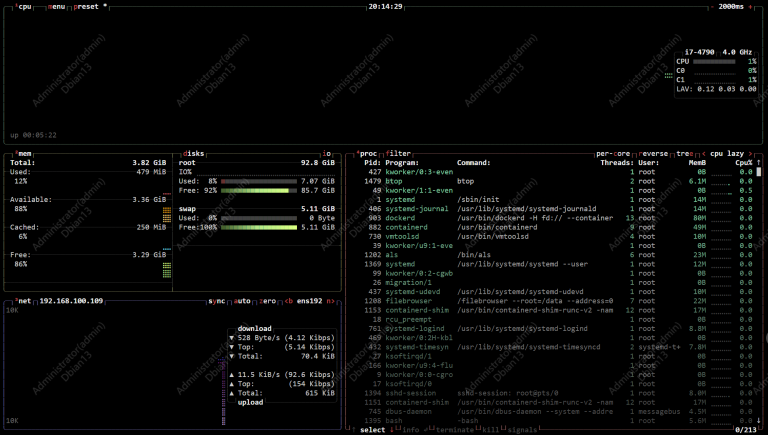Screen dimensions: 768x435
Task: Toggle reverse sorting of process list
Action: pyautogui.click(x=655, y=154)
